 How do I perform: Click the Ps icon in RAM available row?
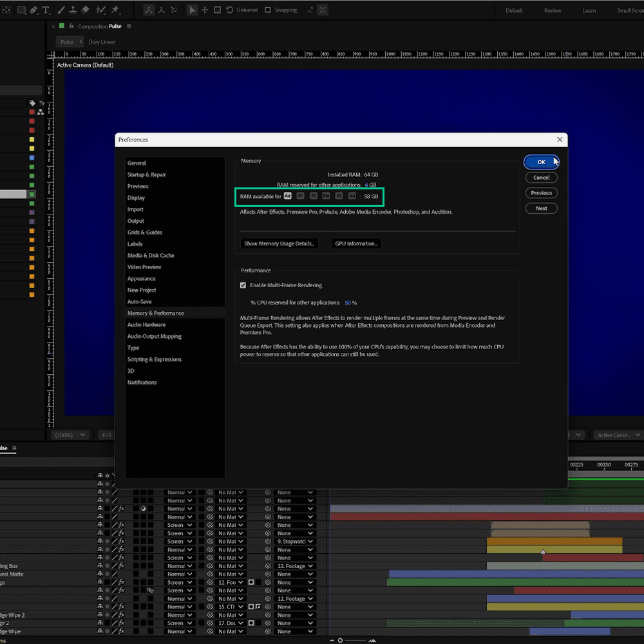[339, 196]
